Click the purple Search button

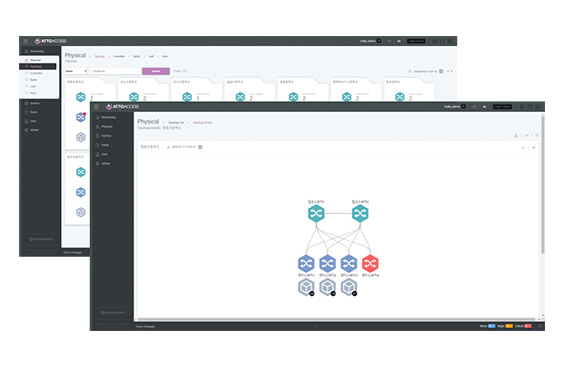[x=156, y=71]
